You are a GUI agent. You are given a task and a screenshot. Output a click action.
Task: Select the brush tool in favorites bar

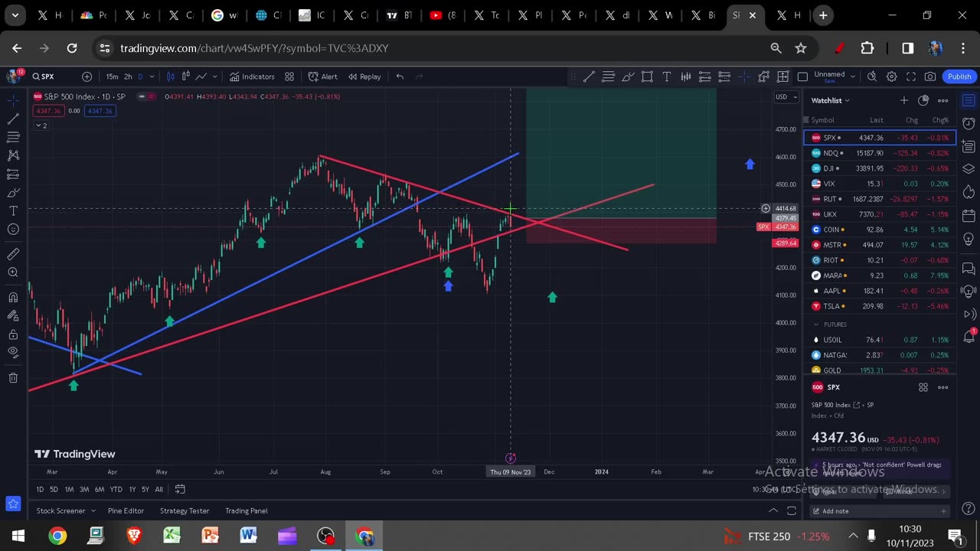pyautogui.click(x=628, y=77)
